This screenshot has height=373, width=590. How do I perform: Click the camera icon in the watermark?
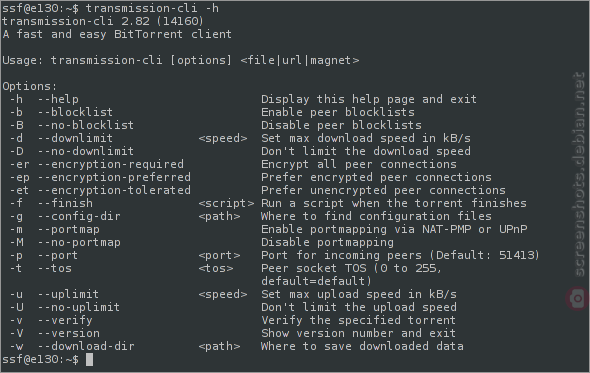[578, 298]
